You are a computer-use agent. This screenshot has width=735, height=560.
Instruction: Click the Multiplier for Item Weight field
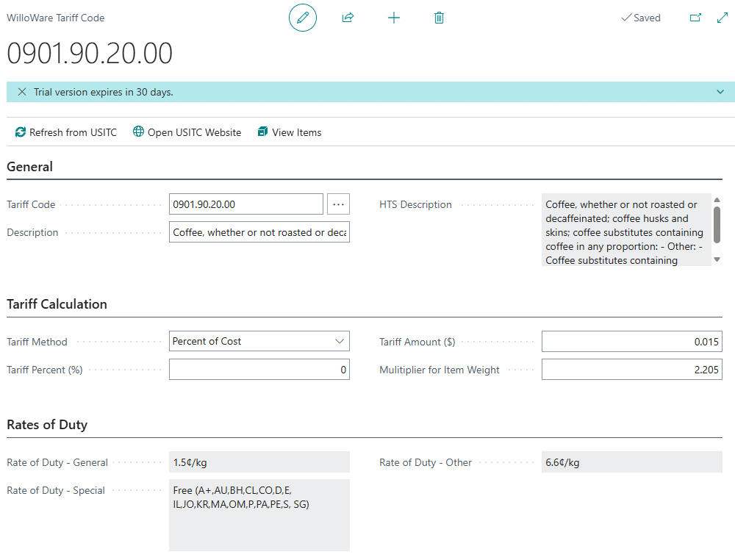click(x=631, y=370)
